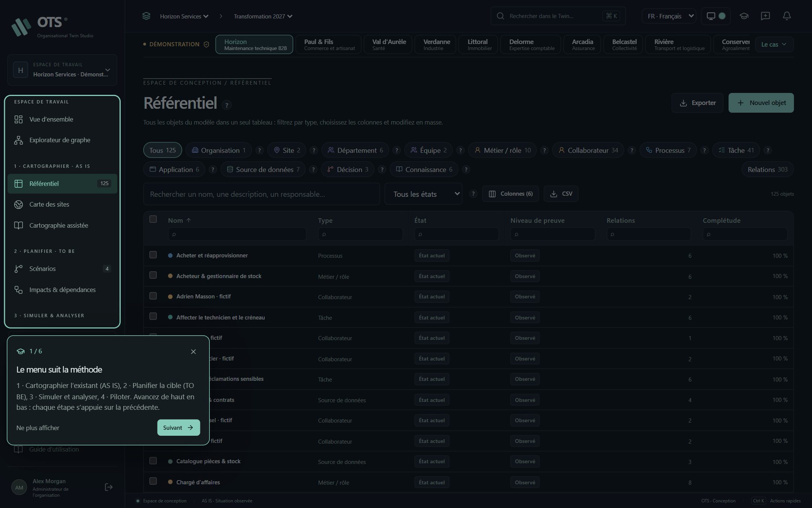Click Suivant in the tutorial popup
This screenshot has height=508, width=812.
(x=178, y=427)
